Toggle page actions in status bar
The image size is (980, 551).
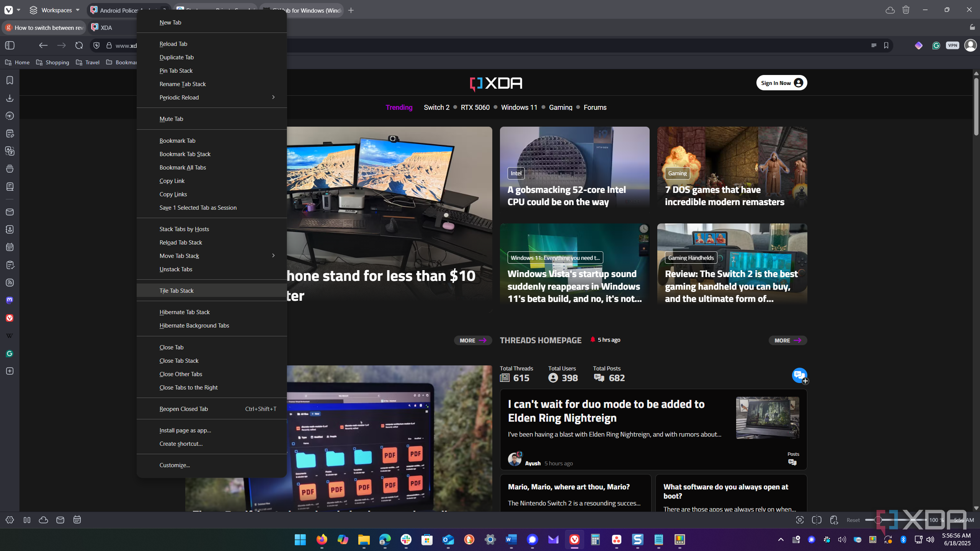(x=834, y=520)
